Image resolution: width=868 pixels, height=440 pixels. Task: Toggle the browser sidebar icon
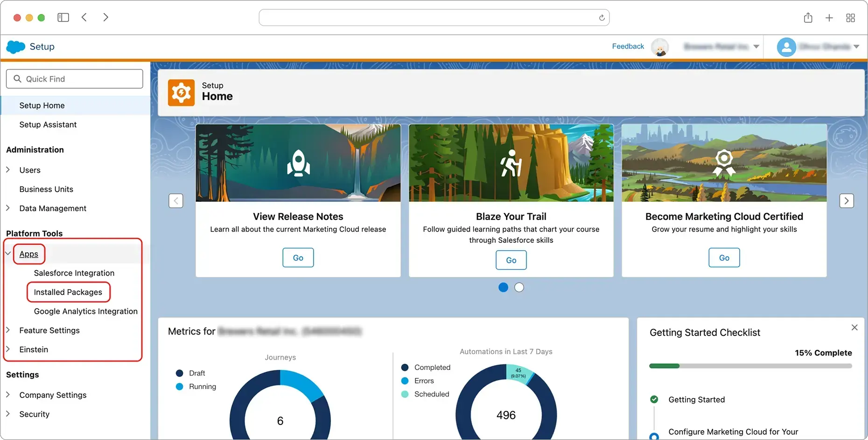(x=63, y=17)
